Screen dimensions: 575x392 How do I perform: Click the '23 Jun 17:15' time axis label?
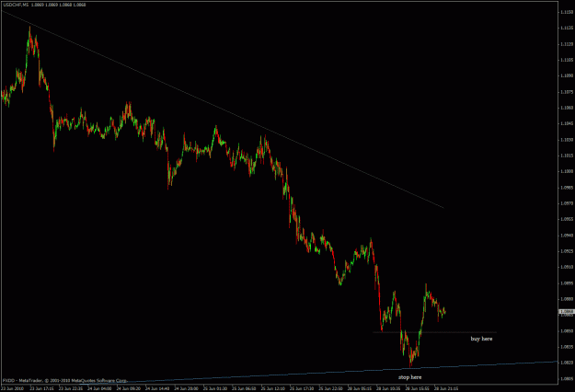click(41, 388)
